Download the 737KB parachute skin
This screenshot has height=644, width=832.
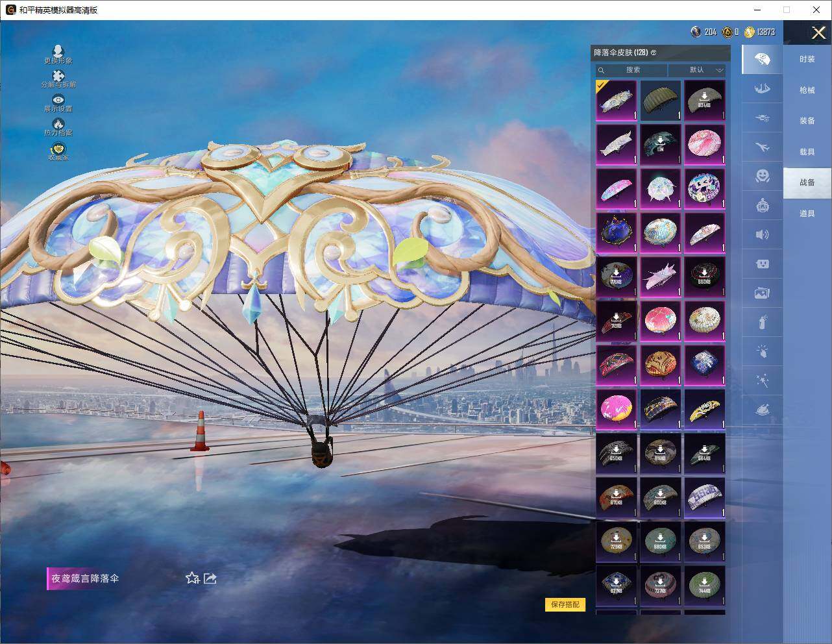pyautogui.click(x=660, y=586)
